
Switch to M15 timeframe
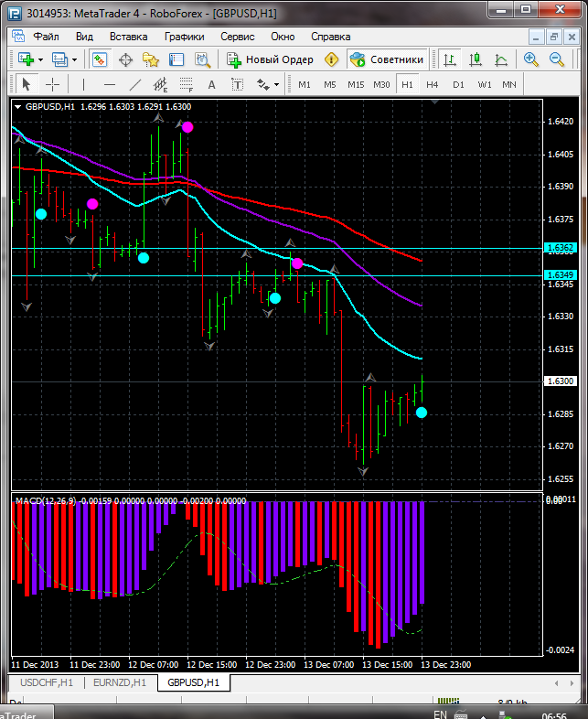click(x=356, y=85)
